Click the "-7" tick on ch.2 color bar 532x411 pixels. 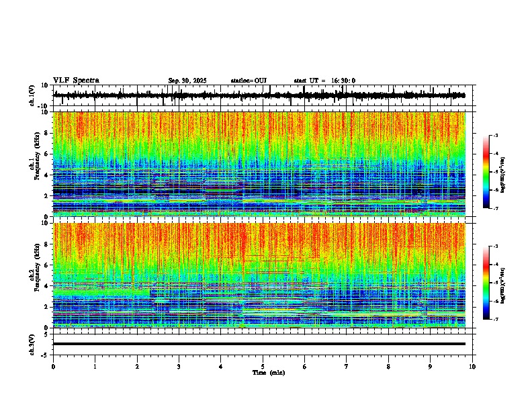click(x=496, y=319)
